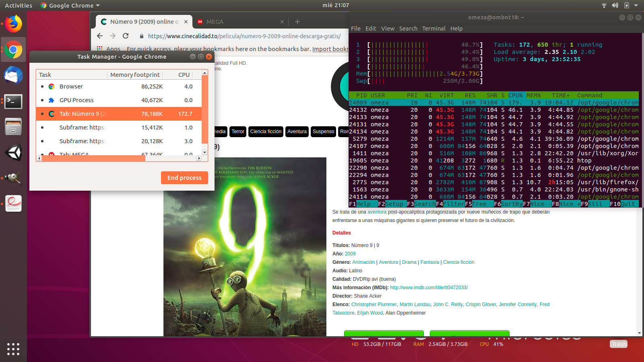Select the Tab: Número 9 process row
Viewport: 644px width, 362px height.
(119, 114)
